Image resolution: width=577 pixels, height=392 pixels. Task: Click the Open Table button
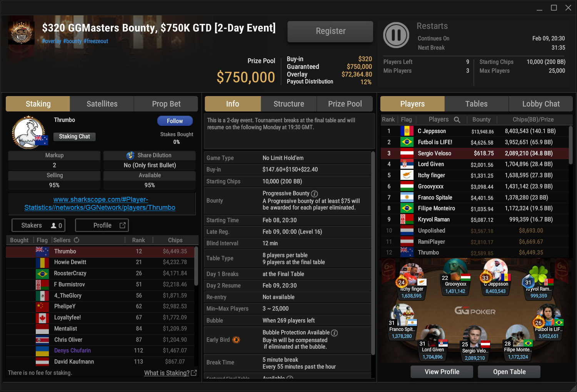coord(509,372)
